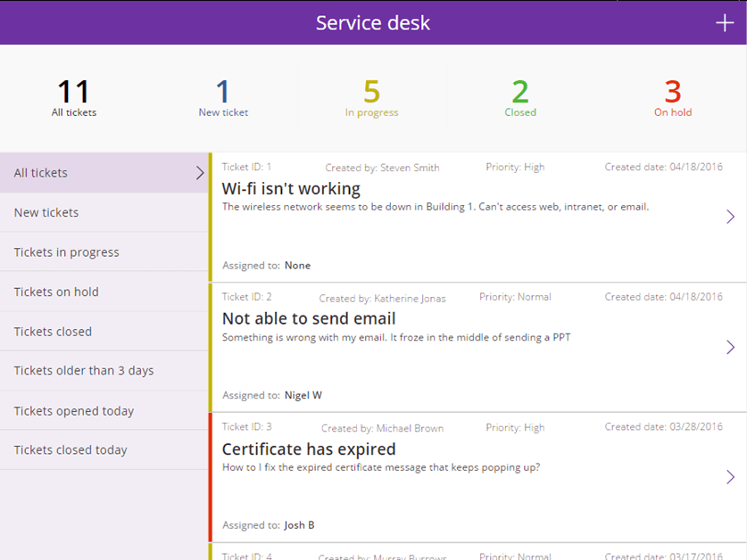Select Tickets opened today filter

[x=104, y=410]
